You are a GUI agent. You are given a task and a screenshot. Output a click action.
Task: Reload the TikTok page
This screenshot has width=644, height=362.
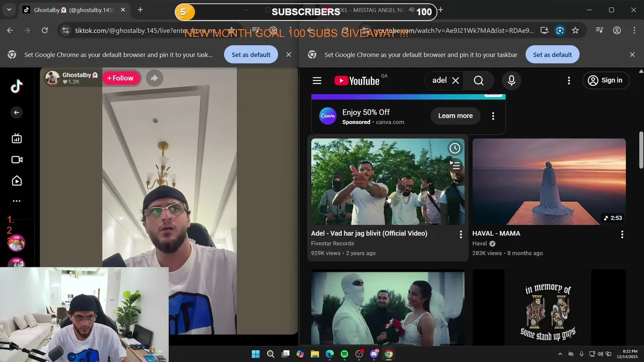click(x=45, y=31)
